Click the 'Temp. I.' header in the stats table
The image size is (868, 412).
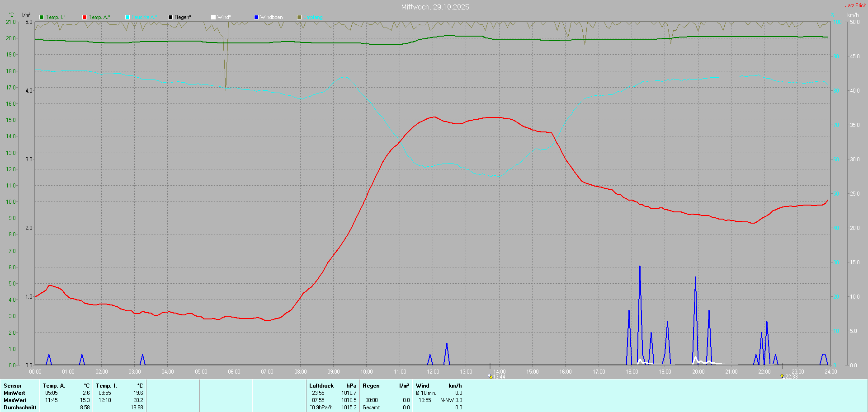coord(107,386)
